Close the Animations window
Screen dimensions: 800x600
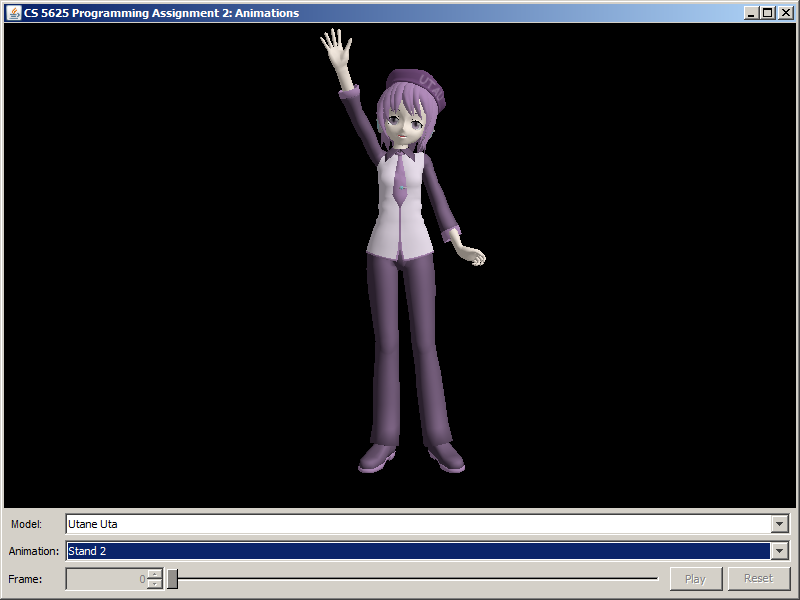tap(784, 13)
